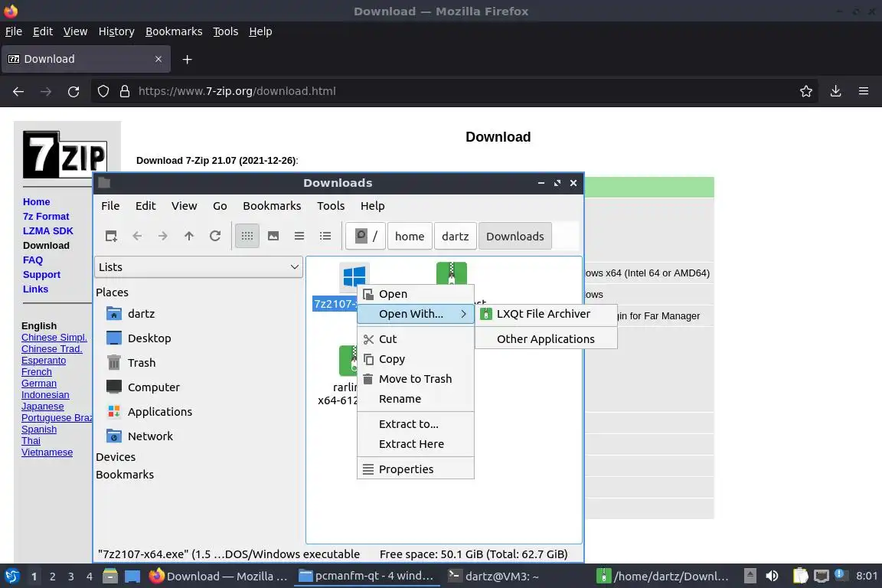882x588 pixels.
Task: Choose Other Applications in submenu
Action: [x=546, y=338]
